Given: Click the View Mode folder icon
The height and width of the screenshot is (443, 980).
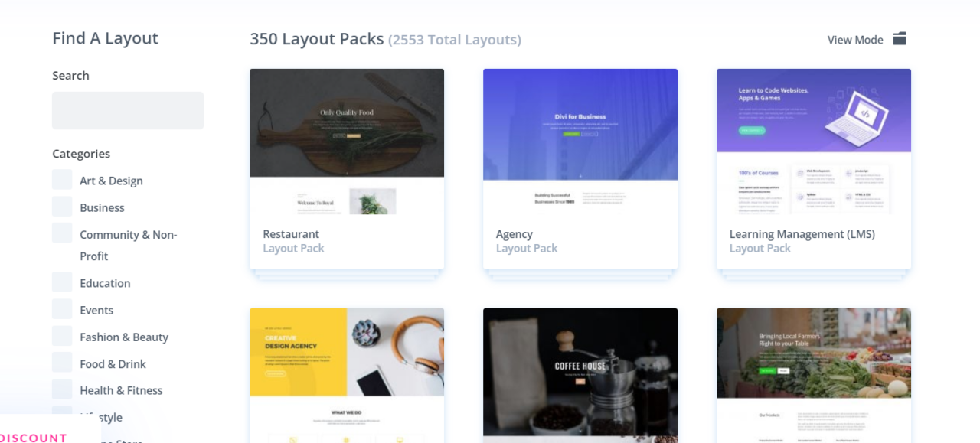Looking at the screenshot, I should click(x=899, y=38).
